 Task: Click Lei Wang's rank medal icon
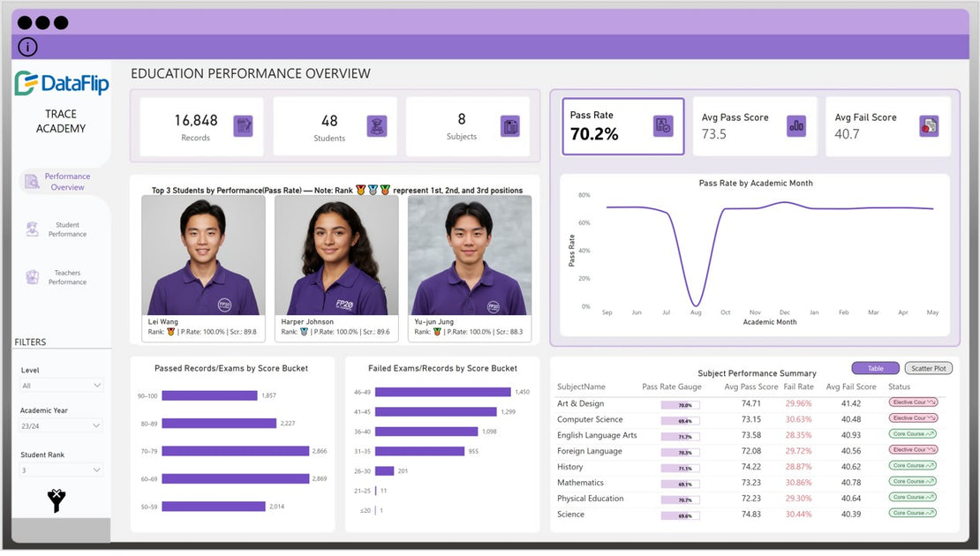pyautogui.click(x=170, y=332)
